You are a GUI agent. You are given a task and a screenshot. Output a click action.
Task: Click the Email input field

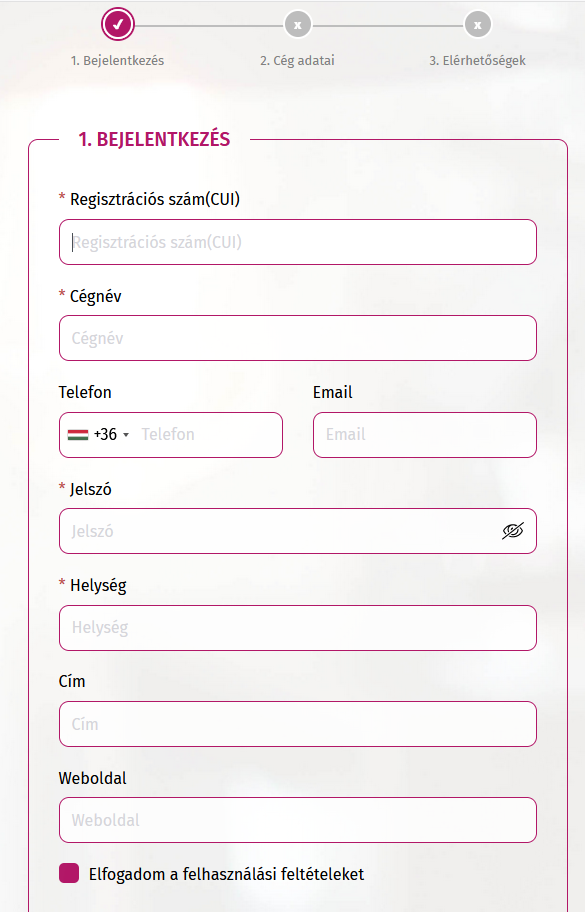[425, 434]
